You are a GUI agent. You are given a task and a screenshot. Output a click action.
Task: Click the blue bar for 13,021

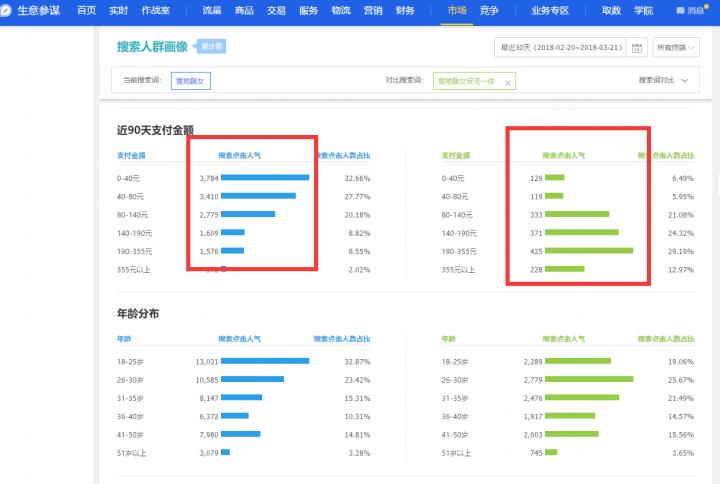click(x=265, y=361)
